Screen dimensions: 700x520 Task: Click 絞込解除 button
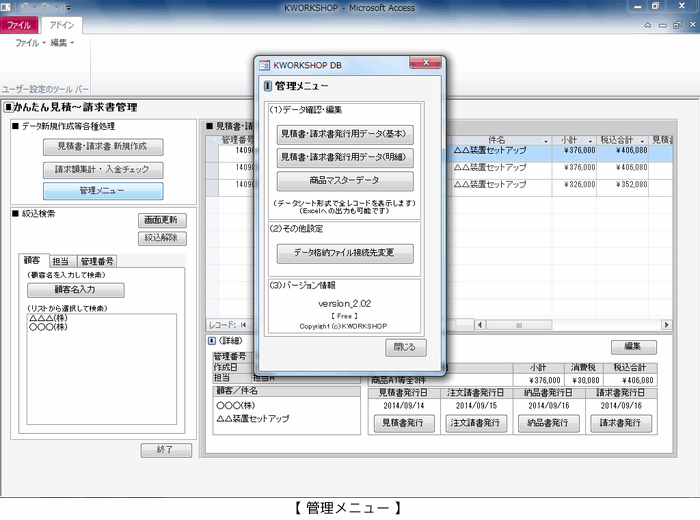pyautogui.click(x=162, y=238)
